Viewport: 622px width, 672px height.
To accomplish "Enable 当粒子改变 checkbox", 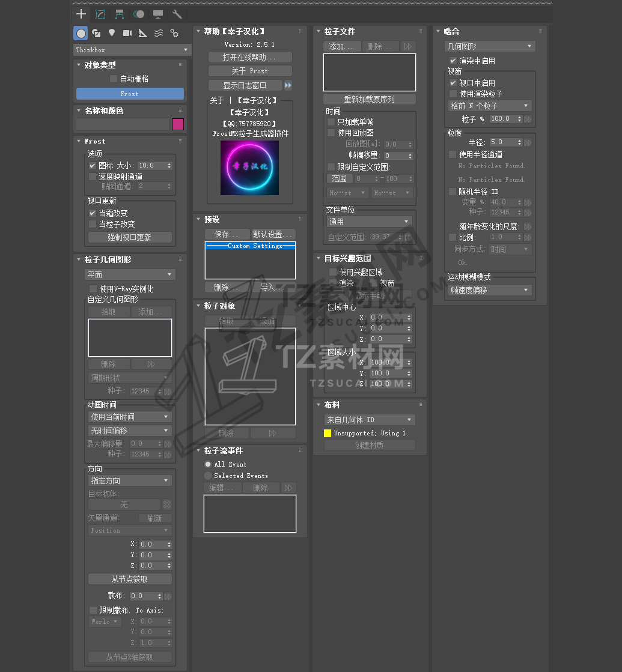I will pyautogui.click(x=92, y=224).
